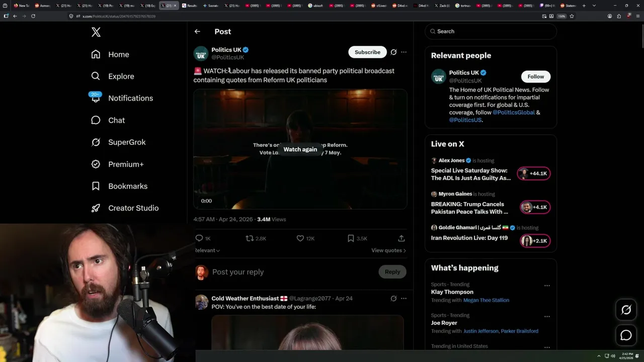Screen dimensions: 644x362
Task: Open View quotes link
Action: point(388,250)
